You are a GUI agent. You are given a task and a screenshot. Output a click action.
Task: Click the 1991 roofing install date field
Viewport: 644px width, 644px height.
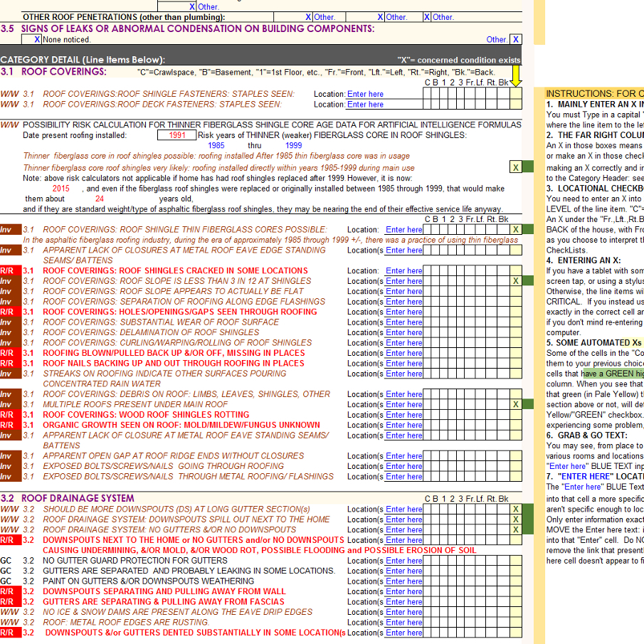[176, 135]
